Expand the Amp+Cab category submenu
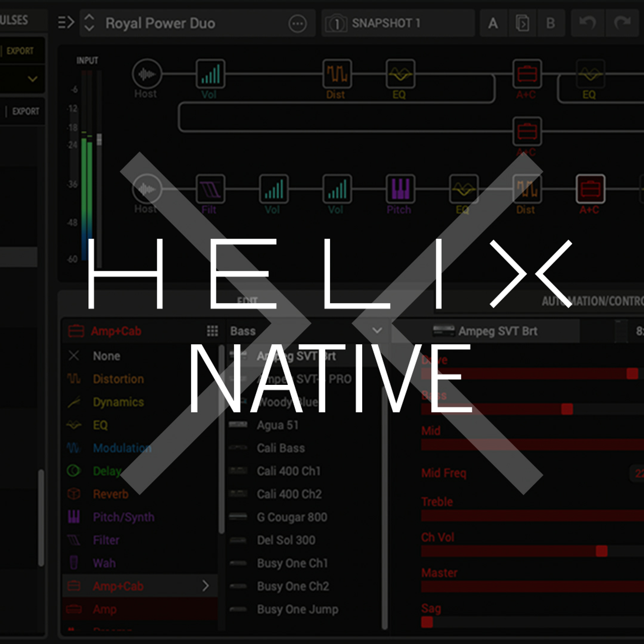Screen dimensions: 644x644 coord(205,586)
